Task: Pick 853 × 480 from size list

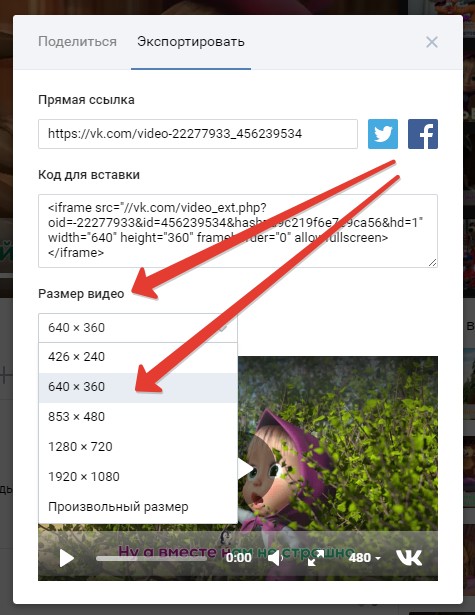Action: (x=138, y=417)
